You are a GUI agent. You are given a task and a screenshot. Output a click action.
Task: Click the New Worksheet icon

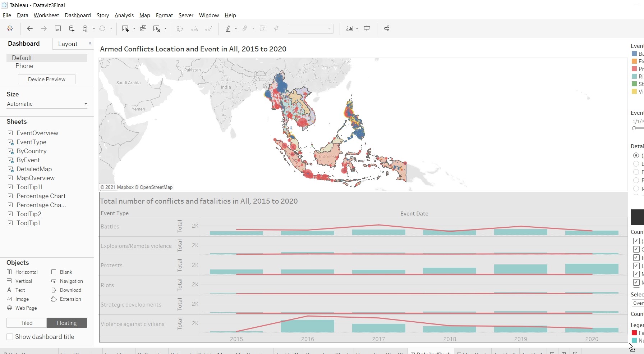click(125, 29)
